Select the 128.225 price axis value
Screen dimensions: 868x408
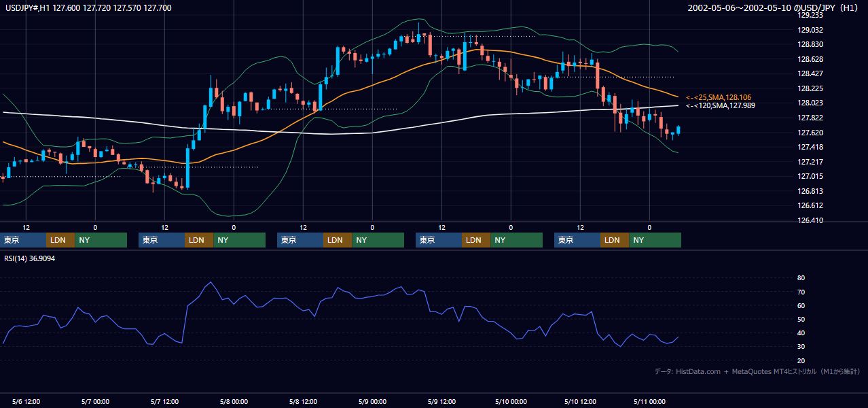(x=811, y=88)
